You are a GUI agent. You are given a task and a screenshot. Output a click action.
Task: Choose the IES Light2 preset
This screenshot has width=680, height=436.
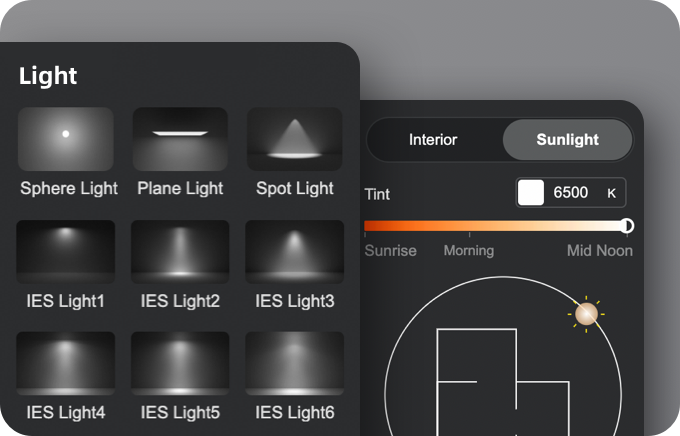coord(180,253)
